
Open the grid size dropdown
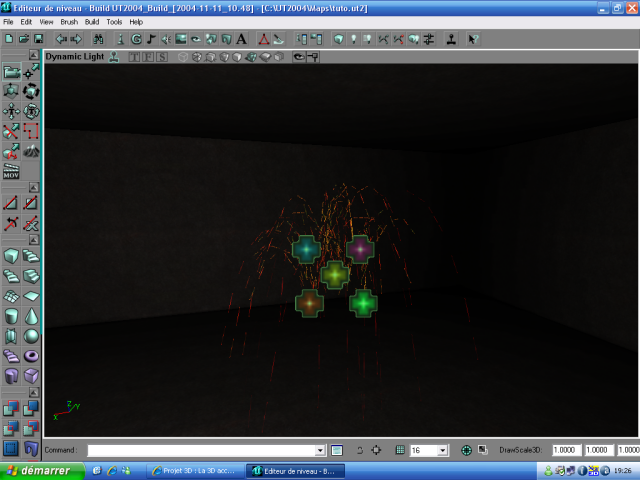[442, 451]
